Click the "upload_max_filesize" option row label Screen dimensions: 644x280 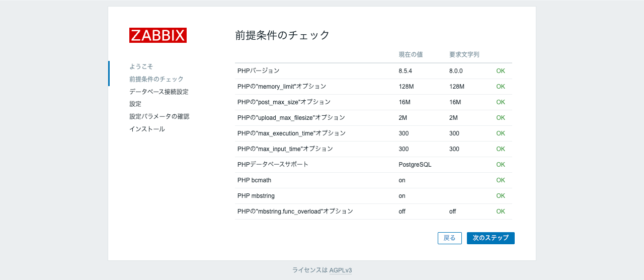(291, 118)
